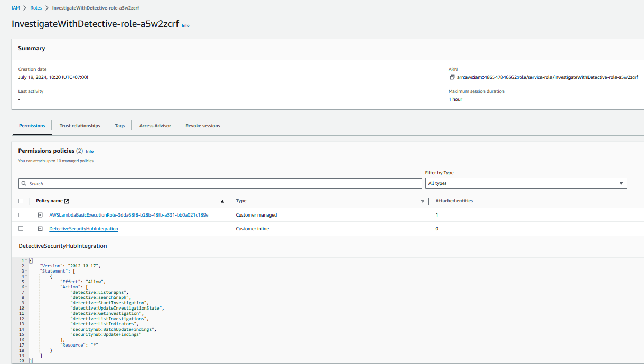The image size is (644, 364).
Task: Fold Action array at line 6
Action: pos(25,287)
